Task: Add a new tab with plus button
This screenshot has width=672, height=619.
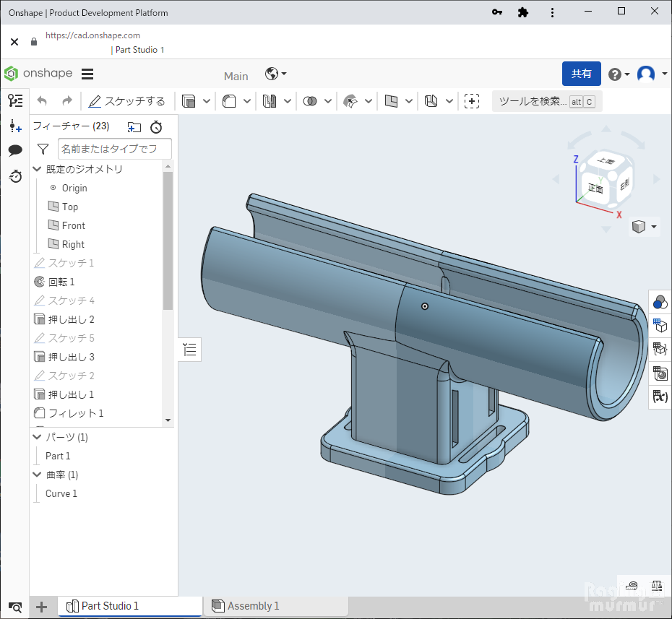Action: tap(42, 607)
